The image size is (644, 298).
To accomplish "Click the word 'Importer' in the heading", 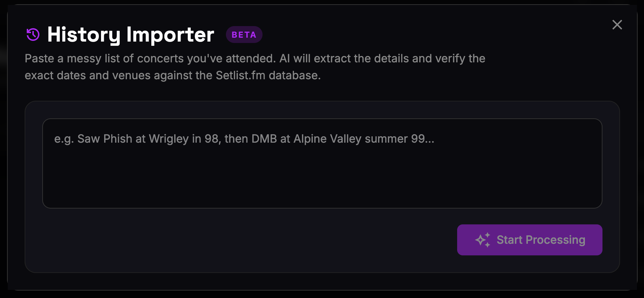I will [x=170, y=35].
